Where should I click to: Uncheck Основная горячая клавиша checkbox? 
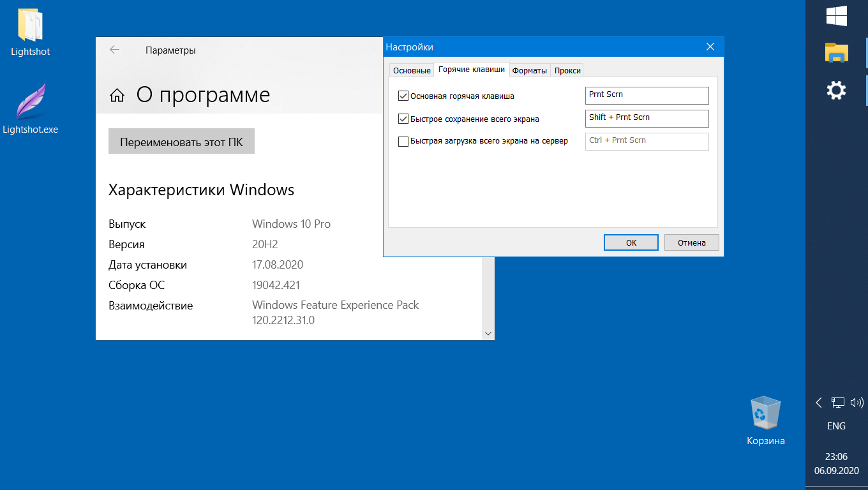pos(403,96)
